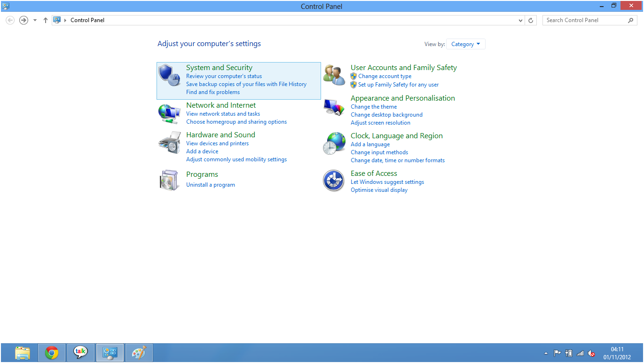Click the taskbar clock and date
Image resolution: width=644 pixels, height=363 pixels.
pyautogui.click(x=617, y=353)
